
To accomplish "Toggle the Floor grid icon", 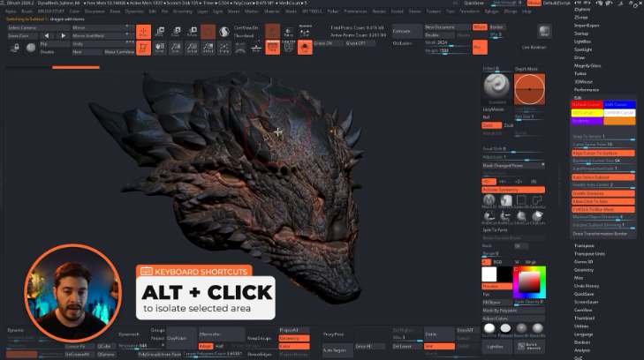I will [x=256, y=48].
